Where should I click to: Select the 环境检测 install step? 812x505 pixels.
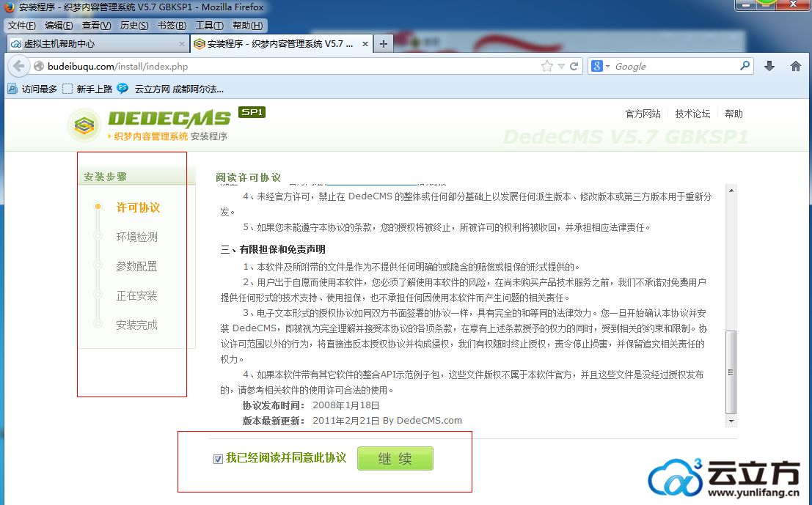[x=136, y=237]
